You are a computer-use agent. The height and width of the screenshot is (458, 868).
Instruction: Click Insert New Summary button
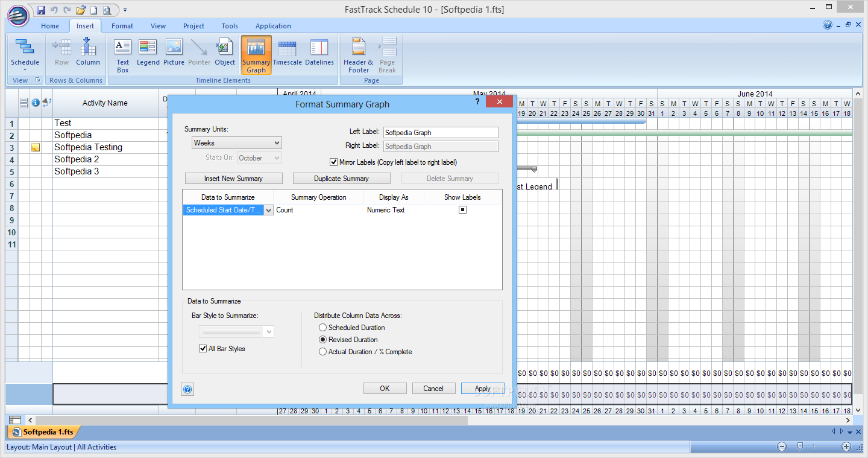[233, 179]
